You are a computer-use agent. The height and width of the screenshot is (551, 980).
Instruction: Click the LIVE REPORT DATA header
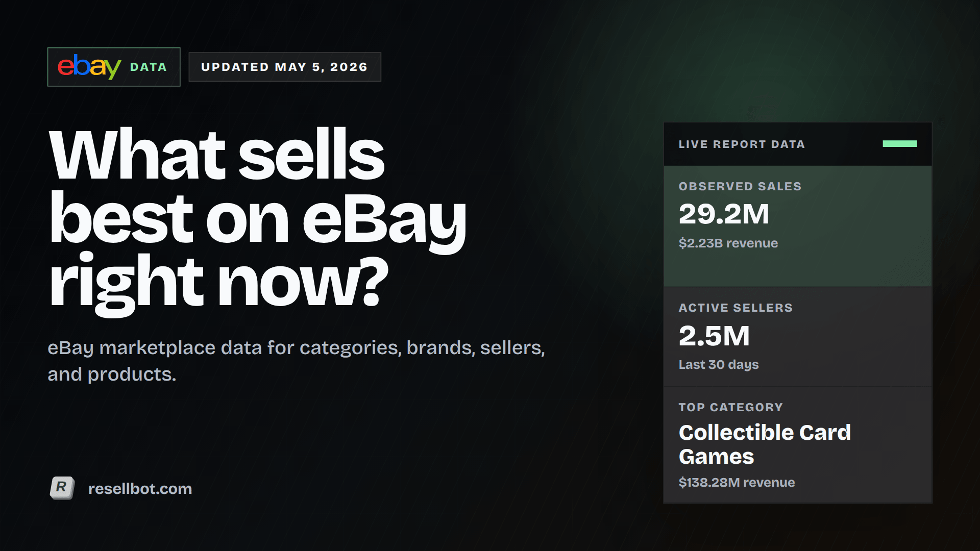point(742,144)
